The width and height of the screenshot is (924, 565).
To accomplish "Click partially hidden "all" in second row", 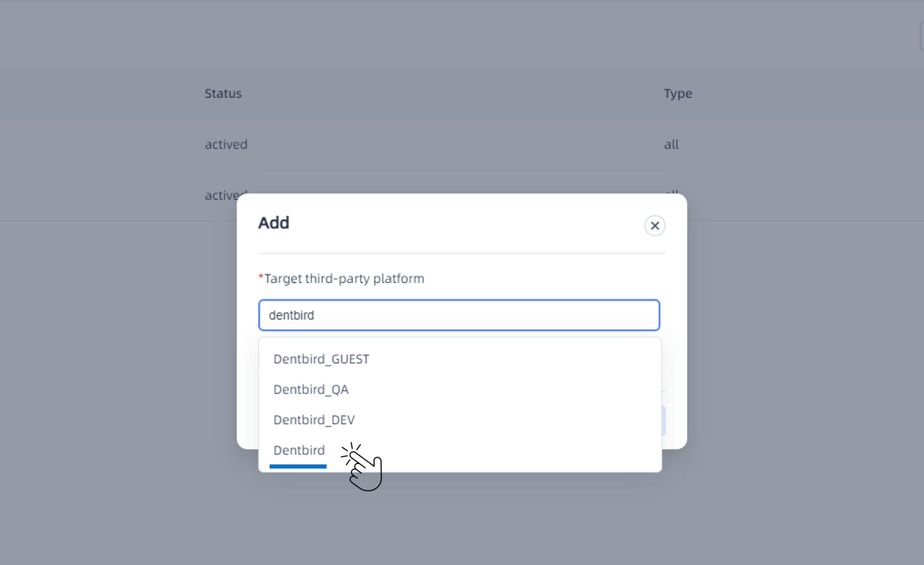I will pos(671,191).
